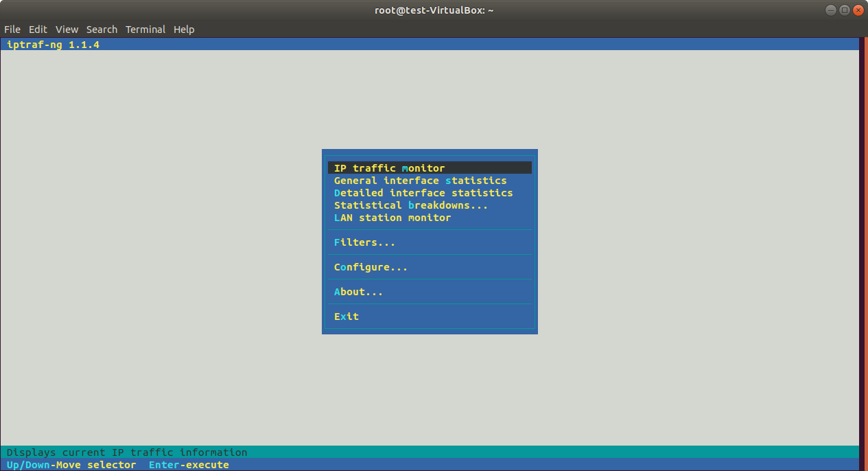Screen dimensions: 868x471
Task: Minimize the terminal window
Action: point(832,10)
